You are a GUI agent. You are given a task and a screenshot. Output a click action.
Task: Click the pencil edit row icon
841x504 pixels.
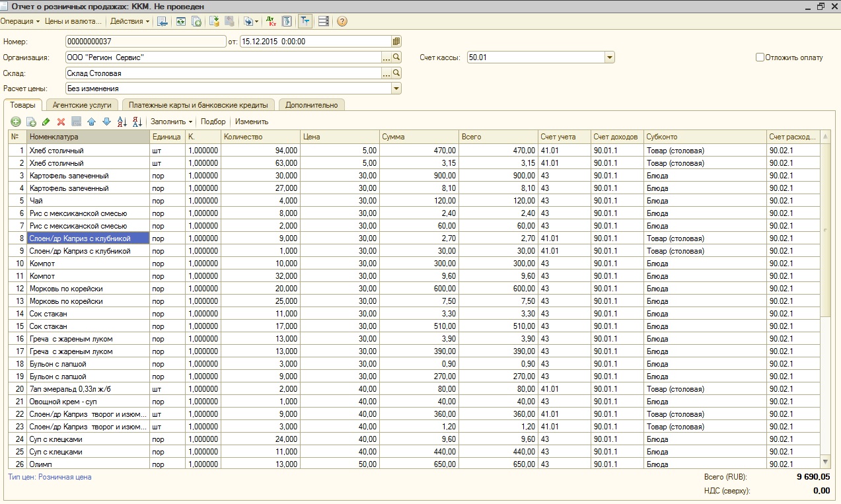click(x=46, y=122)
